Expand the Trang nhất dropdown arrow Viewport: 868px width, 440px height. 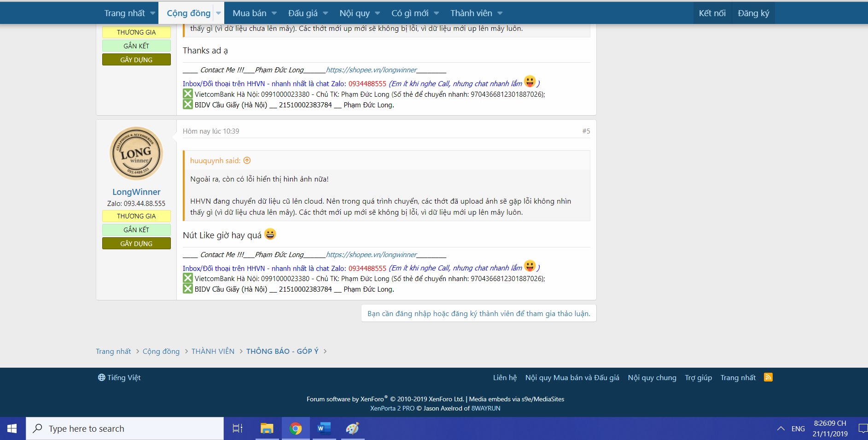pyautogui.click(x=152, y=13)
